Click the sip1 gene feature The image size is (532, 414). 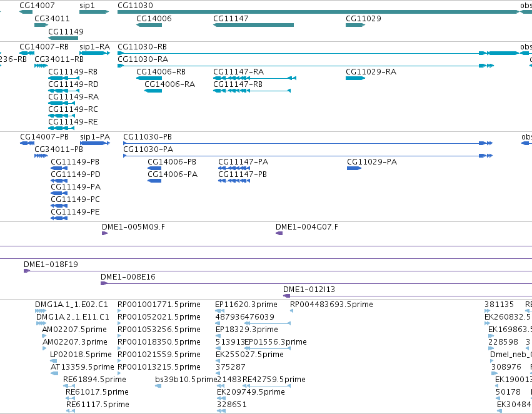tap(94, 12)
